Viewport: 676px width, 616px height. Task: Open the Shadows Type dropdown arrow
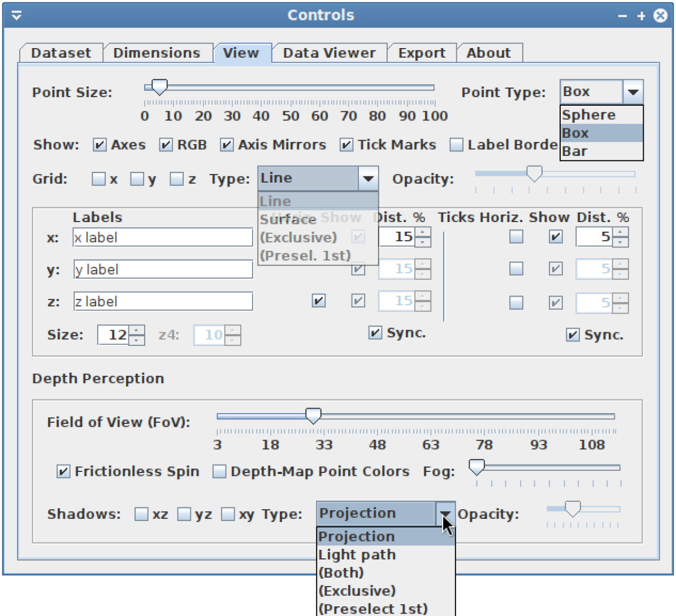pyautogui.click(x=445, y=514)
